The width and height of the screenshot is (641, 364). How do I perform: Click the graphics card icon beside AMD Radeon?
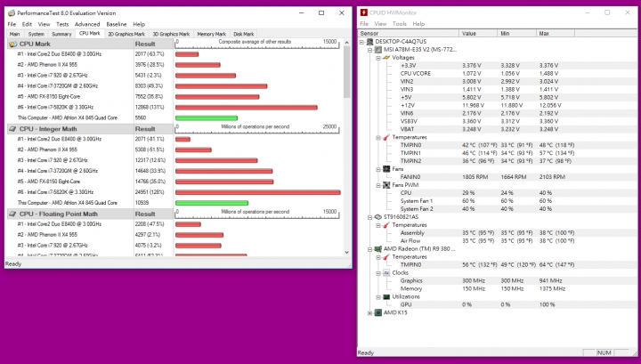tap(377, 249)
